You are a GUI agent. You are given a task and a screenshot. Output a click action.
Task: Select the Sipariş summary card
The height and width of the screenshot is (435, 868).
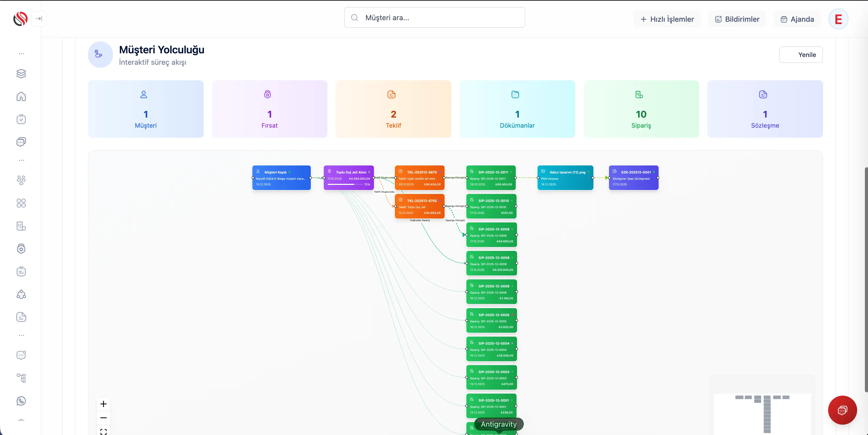tap(641, 109)
